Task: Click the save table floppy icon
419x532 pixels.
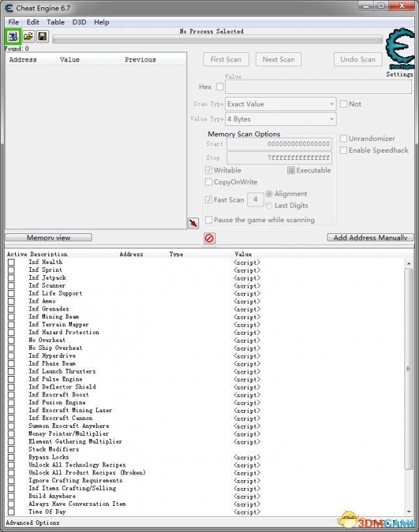Action: pos(43,36)
